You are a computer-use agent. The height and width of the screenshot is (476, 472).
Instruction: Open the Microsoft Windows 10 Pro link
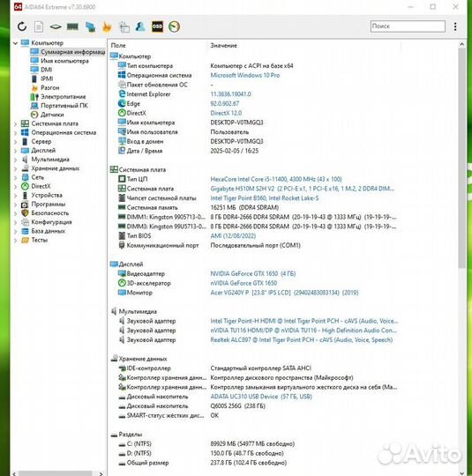click(x=245, y=75)
